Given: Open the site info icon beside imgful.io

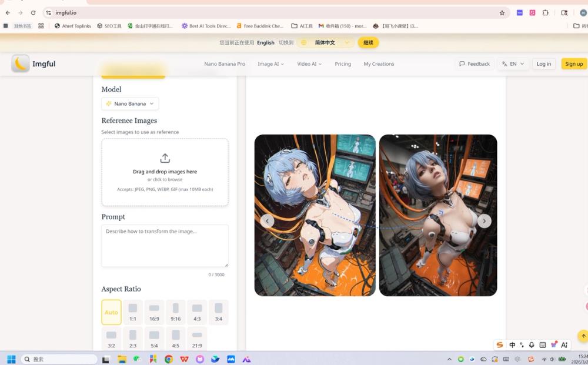Looking at the screenshot, I should [48, 13].
